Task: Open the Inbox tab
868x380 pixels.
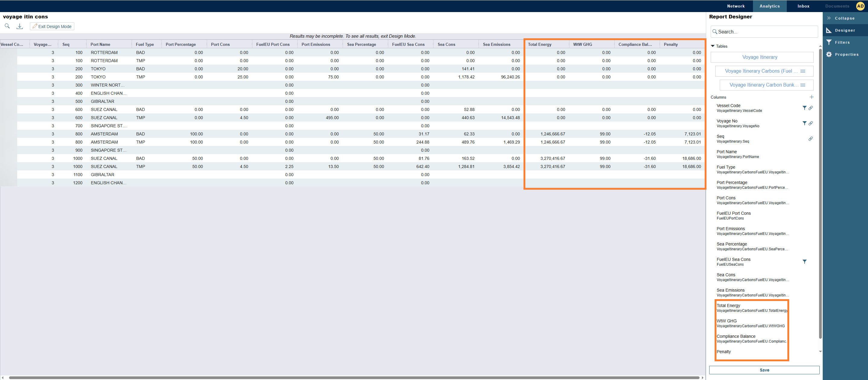Action: (803, 6)
